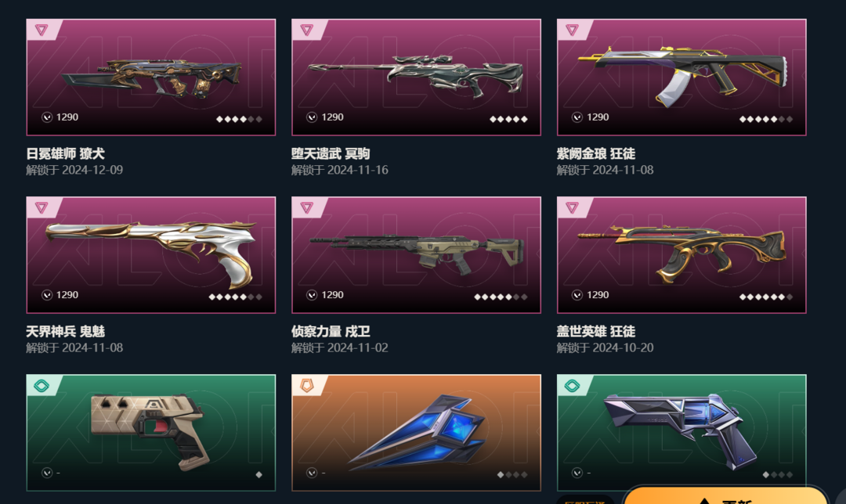Click the VP coin icon on 天界神兵 鬼魅 card
The height and width of the screenshot is (504, 846).
[47, 295]
